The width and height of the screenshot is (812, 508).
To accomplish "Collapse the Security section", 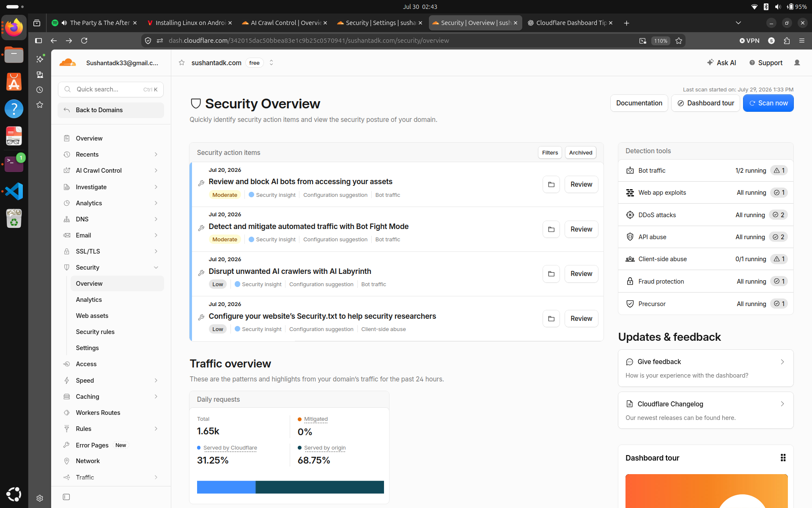I will point(112,268).
